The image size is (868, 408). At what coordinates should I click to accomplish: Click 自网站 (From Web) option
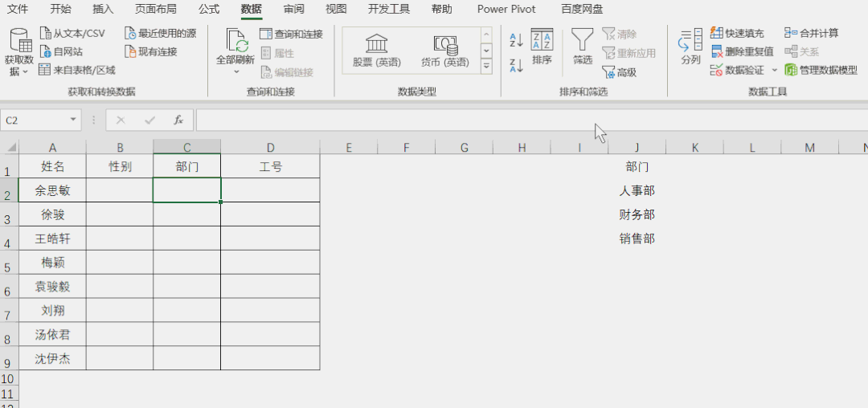point(61,52)
